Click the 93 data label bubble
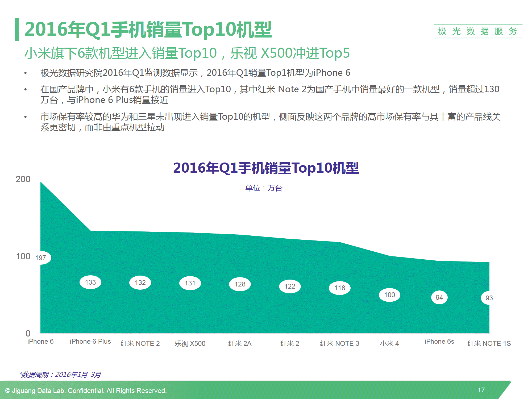Viewport: 532px width, 399px height. (x=489, y=298)
